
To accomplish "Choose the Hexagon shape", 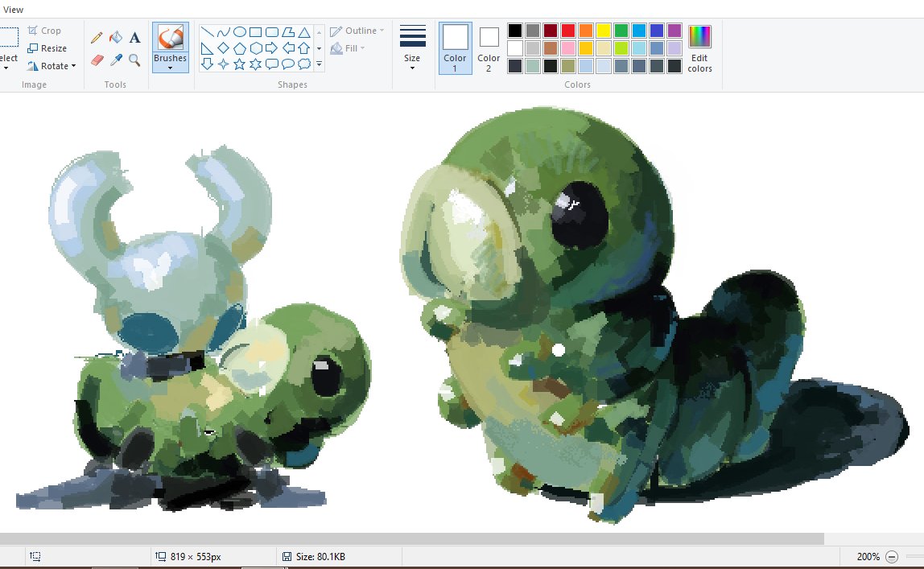I will click(x=255, y=48).
